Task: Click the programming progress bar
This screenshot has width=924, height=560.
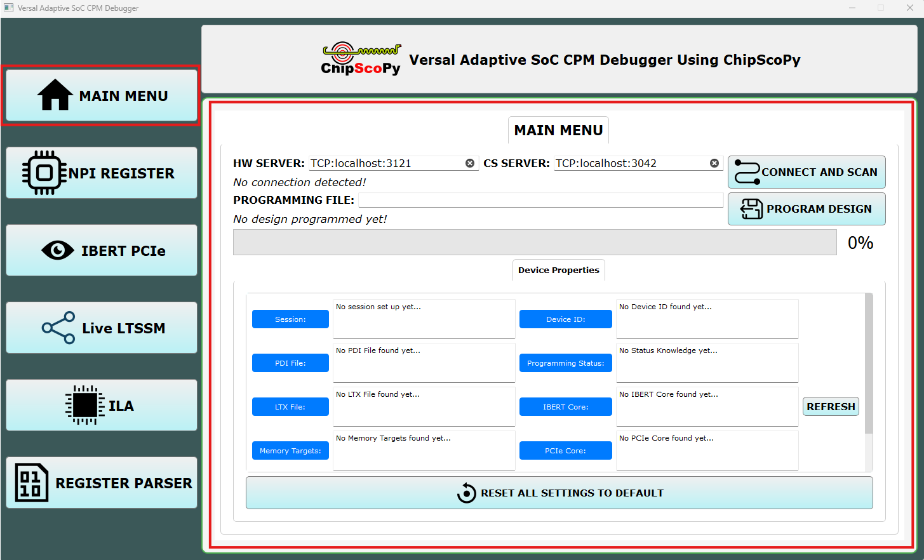Action: pyautogui.click(x=534, y=242)
